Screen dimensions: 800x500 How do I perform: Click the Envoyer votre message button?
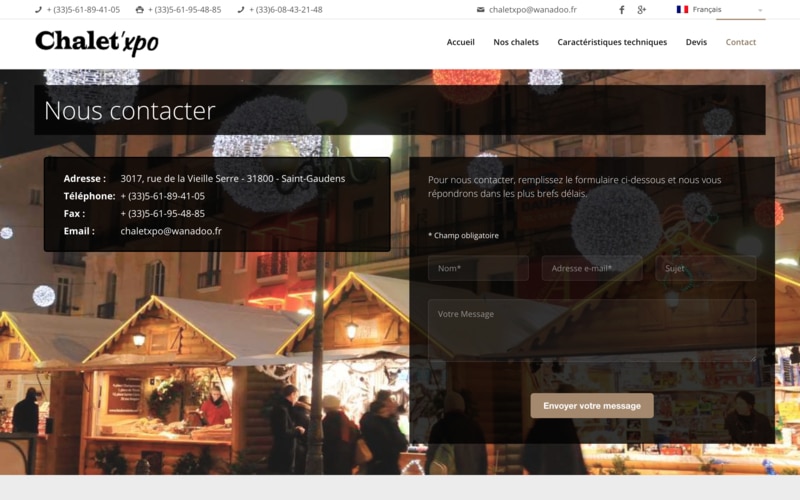click(x=592, y=406)
